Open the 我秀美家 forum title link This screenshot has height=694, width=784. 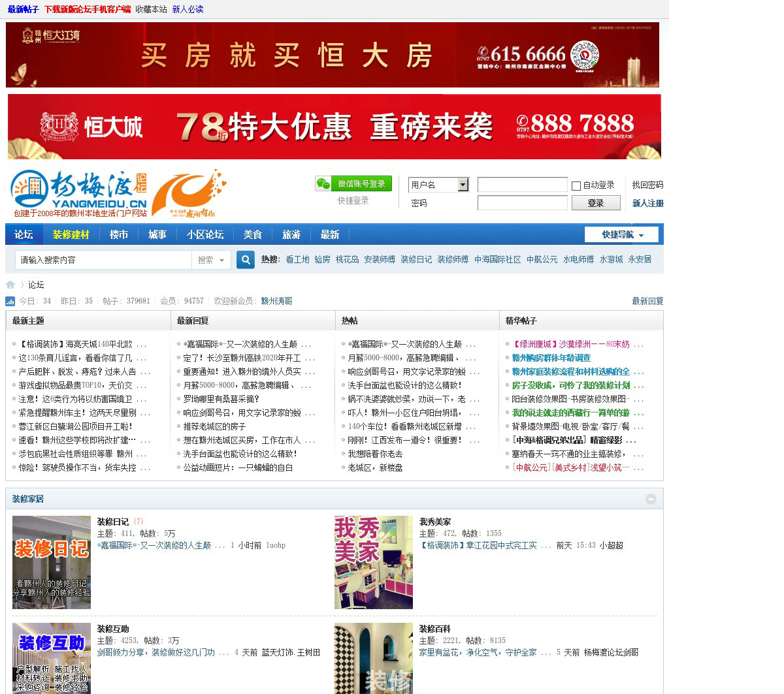click(x=435, y=522)
